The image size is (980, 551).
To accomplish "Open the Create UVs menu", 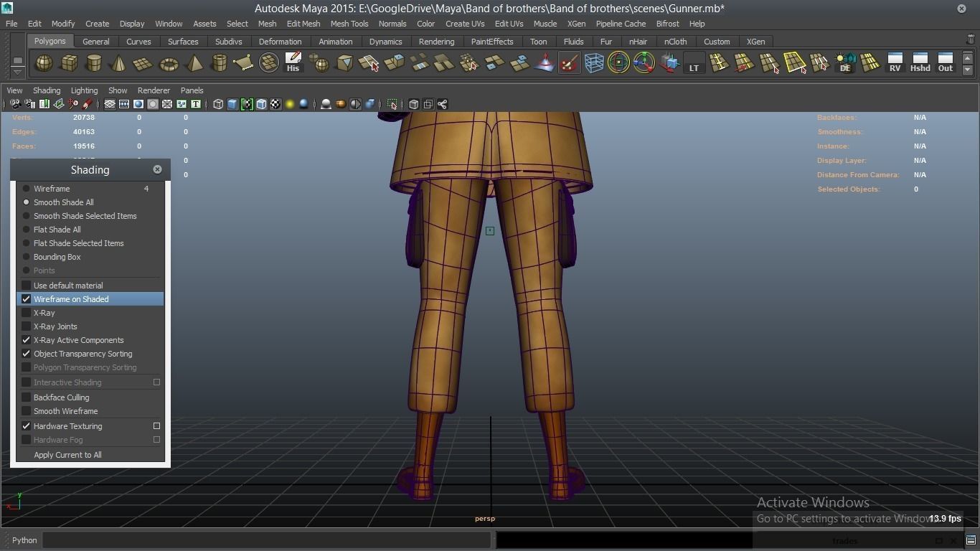I will [465, 24].
